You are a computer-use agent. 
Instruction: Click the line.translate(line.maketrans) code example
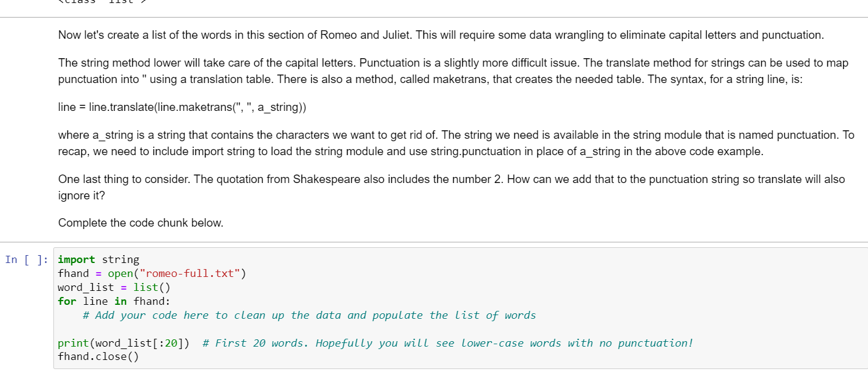click(181, 107)
